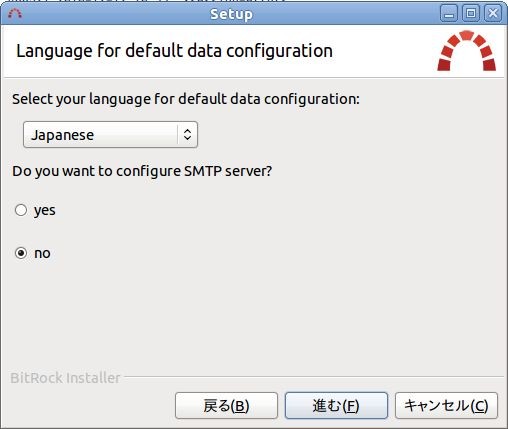The height and width of the screenshot is (429, 508).
Task: Click the Setup title bar text
Action: (x=231, y=14)
